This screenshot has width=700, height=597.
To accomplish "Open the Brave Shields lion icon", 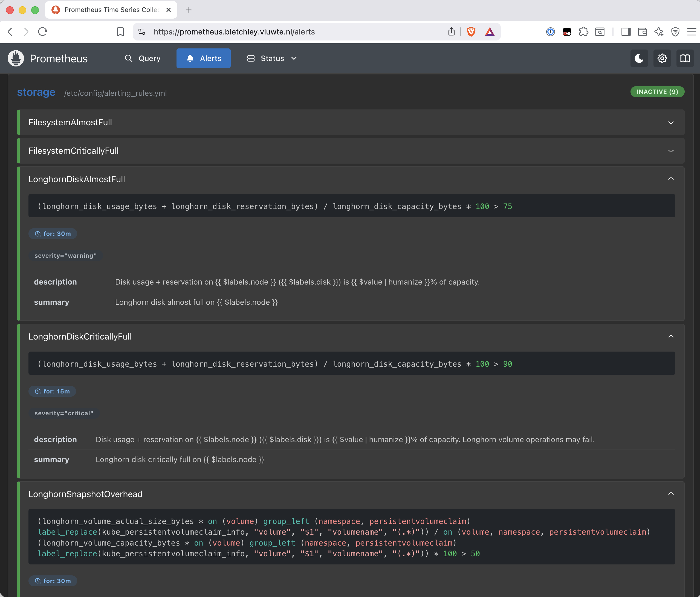I will (471, 32).
